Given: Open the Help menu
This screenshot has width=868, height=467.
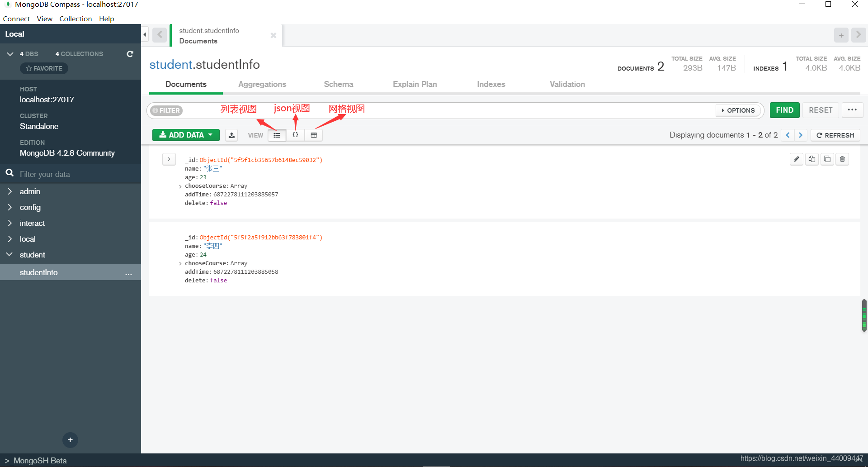Looking at the screenshot, I should point(106,19).
